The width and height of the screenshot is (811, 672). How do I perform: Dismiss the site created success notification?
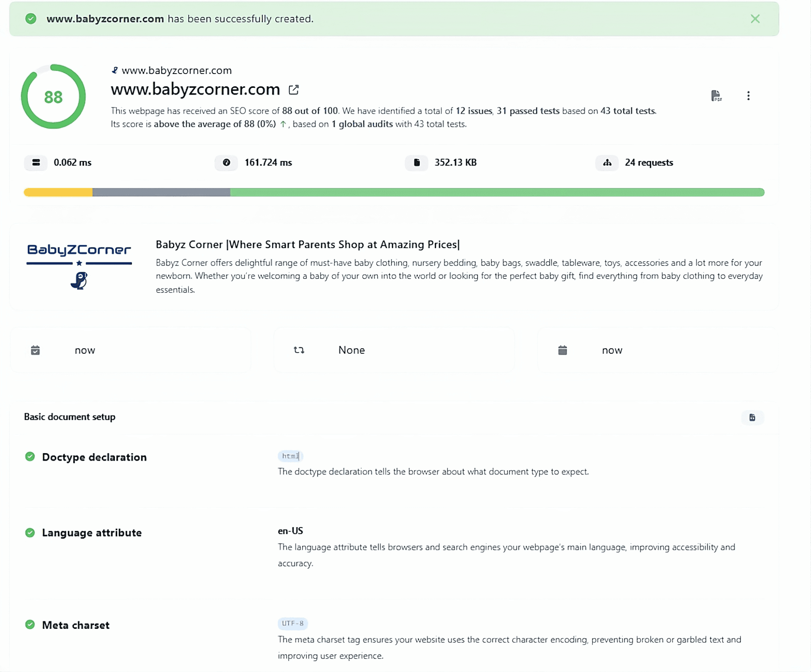tap(756, 19)
